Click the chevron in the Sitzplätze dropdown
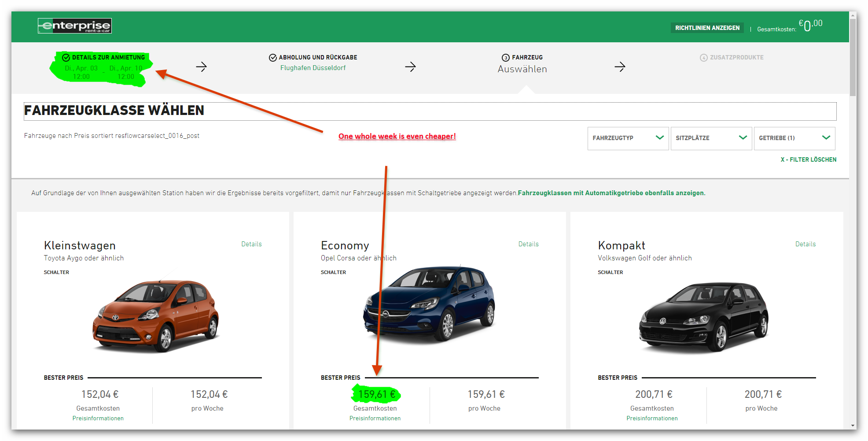The image size is (868, 441). coord(743,137)
